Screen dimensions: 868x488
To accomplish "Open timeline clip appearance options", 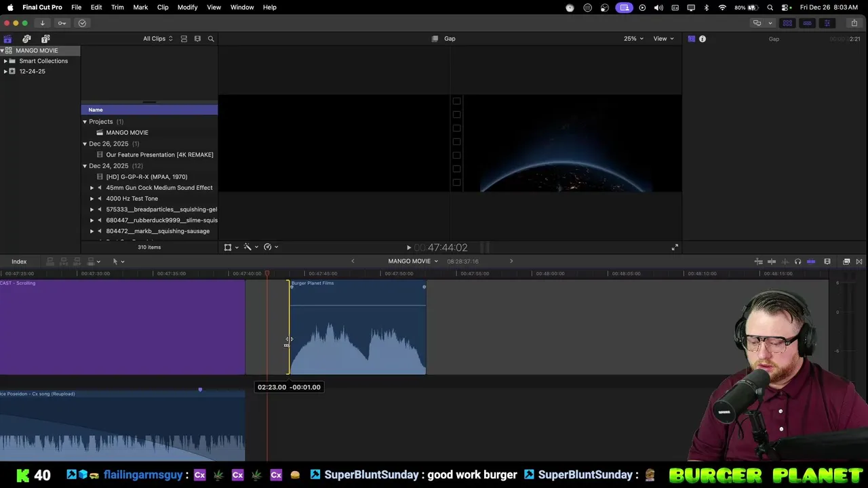I will coord(827,262).
